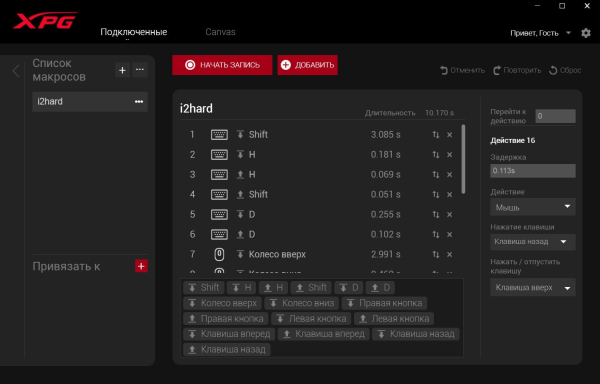Select Клавиша назад down chip
600x384 pixels.
pyautogui.click(x=416, y=334)
